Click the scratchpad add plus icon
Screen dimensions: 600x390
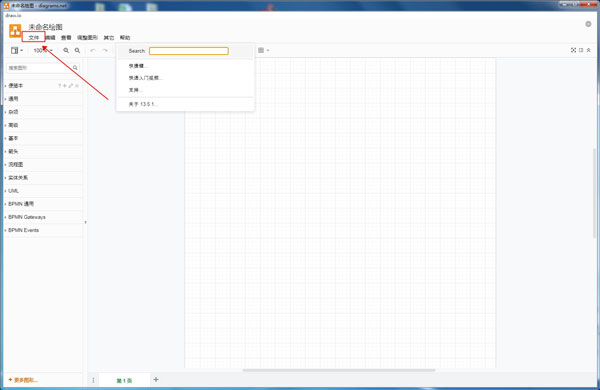(x=65, y=86)
